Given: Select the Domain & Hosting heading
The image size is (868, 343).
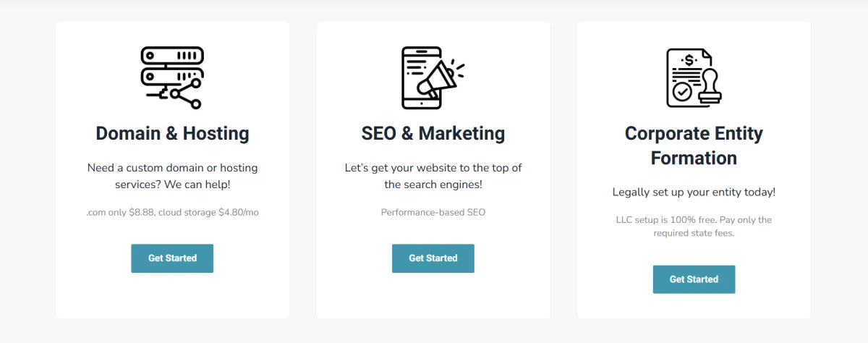Looking at the screenshot, I should pyautogui.click(x=172, y=133).
